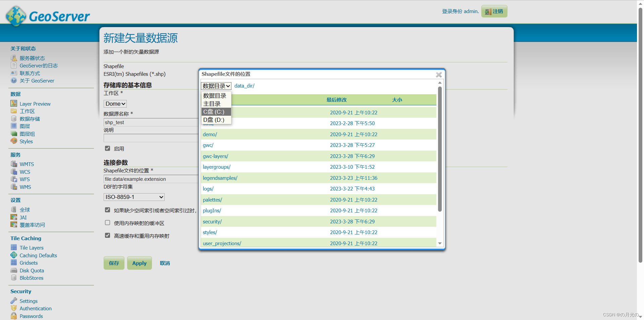Click the 覆盖率访问 icon
This screenshot has width=644, height=320.
pos(14,225)
